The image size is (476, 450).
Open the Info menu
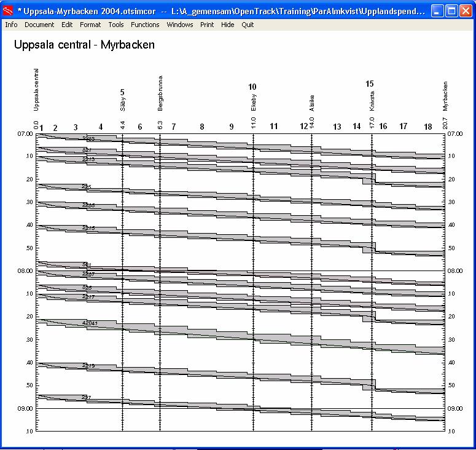pyautogui.click(x=11, y=25)
